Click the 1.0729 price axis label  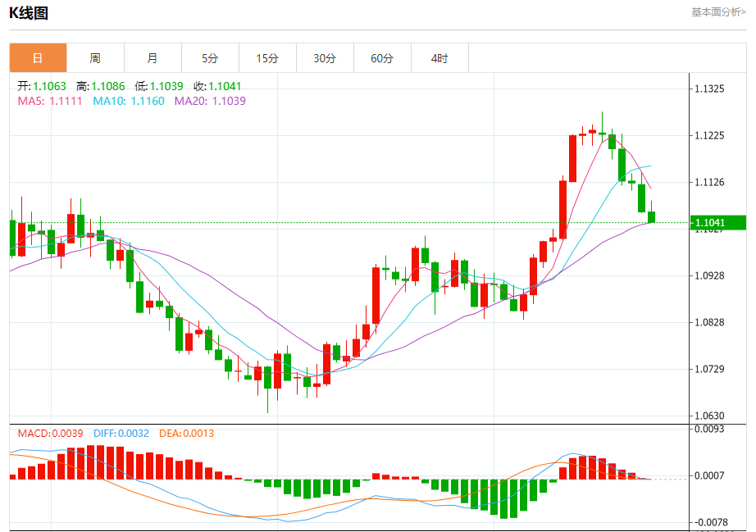click(709, 369)
